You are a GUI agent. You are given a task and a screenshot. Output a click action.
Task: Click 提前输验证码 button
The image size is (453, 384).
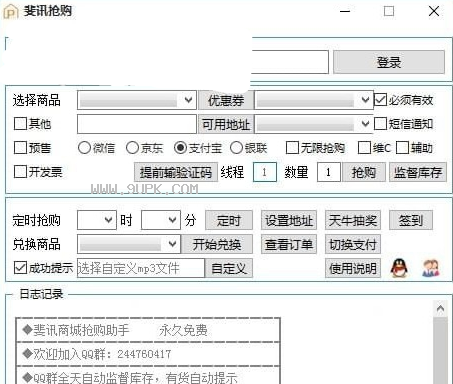click(176, 172)
